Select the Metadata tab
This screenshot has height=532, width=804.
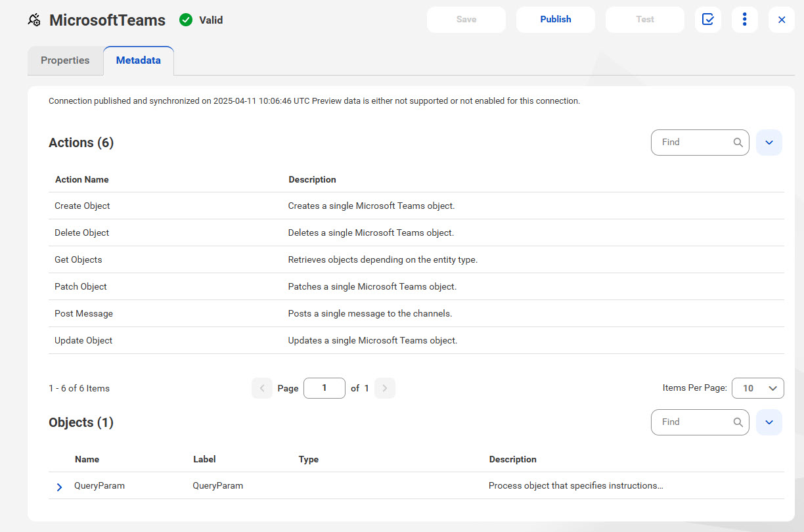click(x=139, y=60)
